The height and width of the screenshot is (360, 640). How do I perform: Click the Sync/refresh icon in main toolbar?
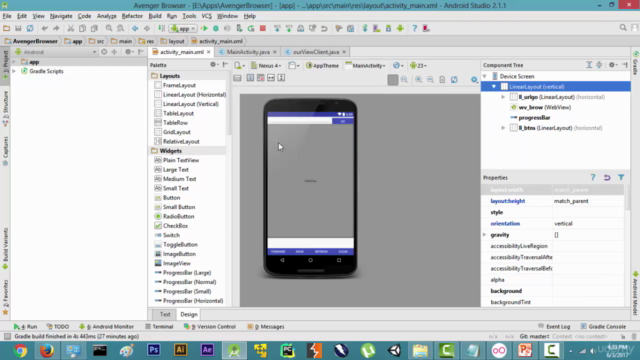tap(30, 28)
